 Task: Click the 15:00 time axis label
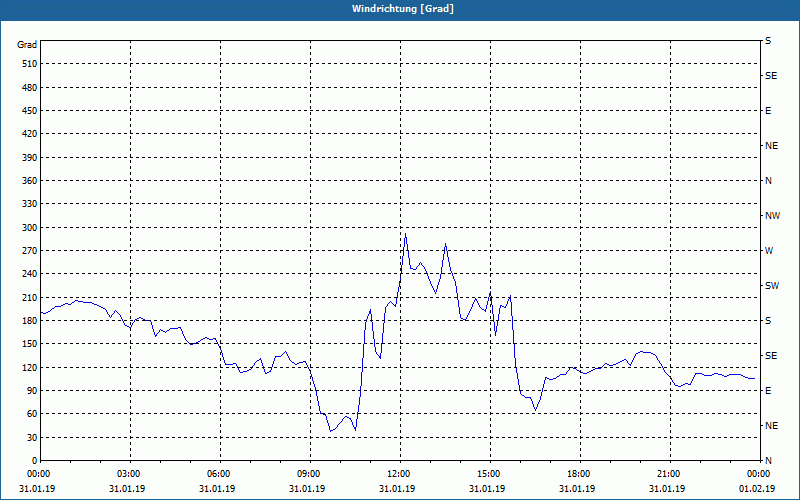[x=490, y=474]
